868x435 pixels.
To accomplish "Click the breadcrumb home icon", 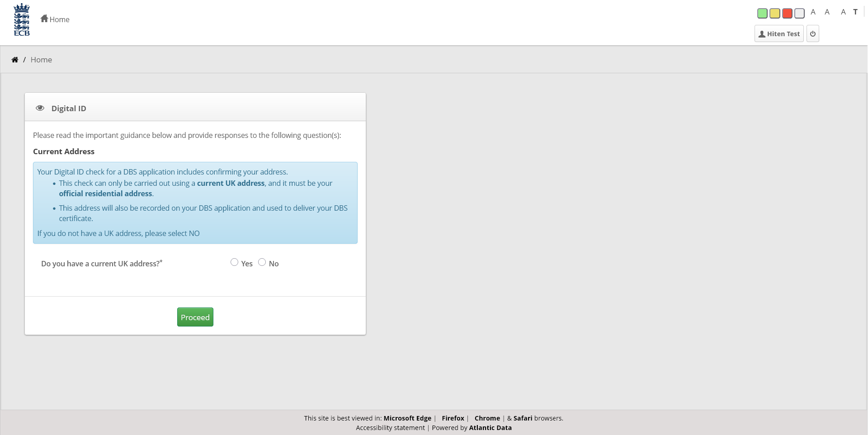I will (15, 60).
